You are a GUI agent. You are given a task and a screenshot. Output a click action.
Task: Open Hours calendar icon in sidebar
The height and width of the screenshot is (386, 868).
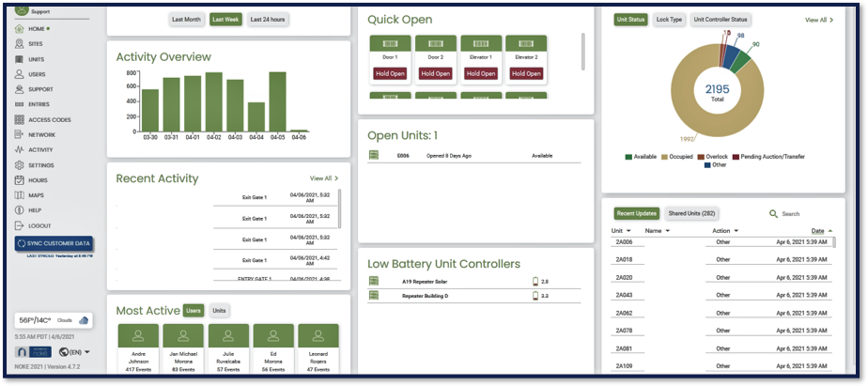(20, 180)
